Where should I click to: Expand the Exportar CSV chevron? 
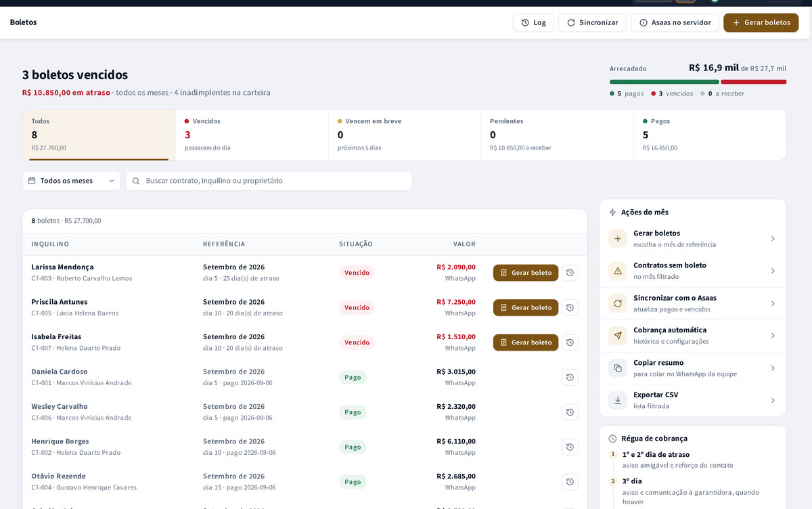click(773, 401)
